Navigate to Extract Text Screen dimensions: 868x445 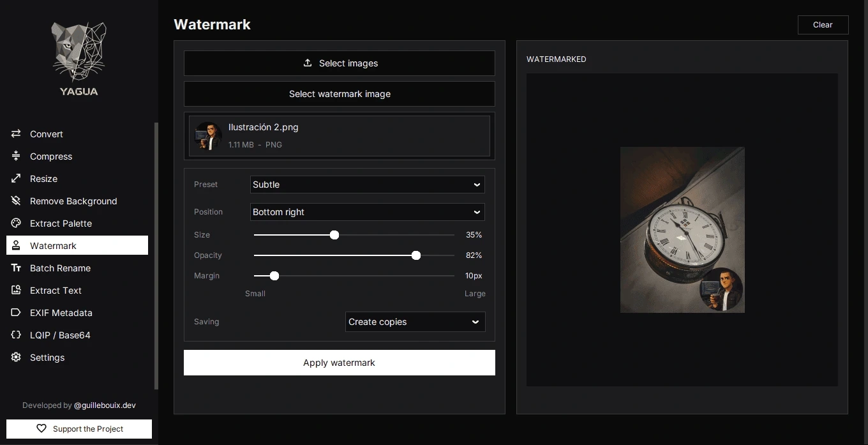click(x=77, y=290)
